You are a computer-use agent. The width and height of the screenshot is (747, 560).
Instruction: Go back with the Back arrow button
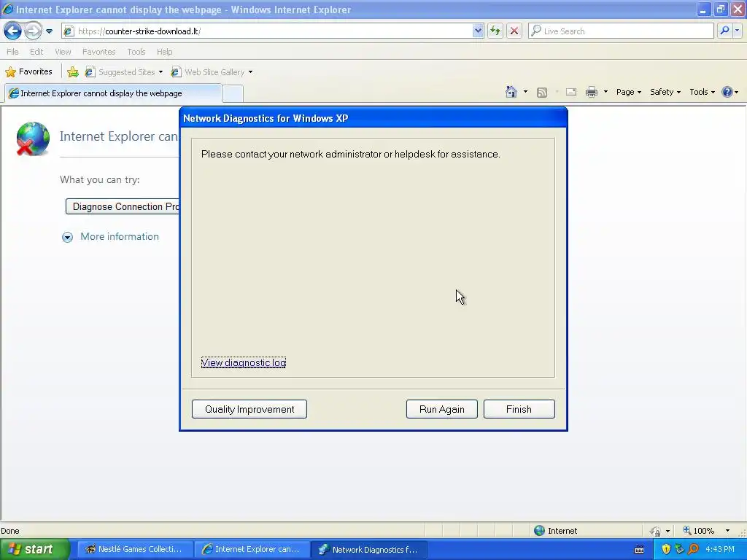12,31
